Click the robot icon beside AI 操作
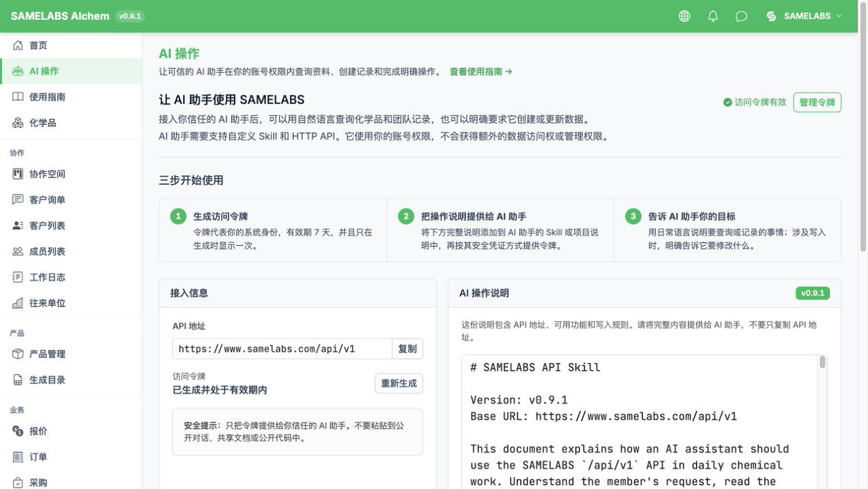 pyautogui.click(x=18, y=71)
